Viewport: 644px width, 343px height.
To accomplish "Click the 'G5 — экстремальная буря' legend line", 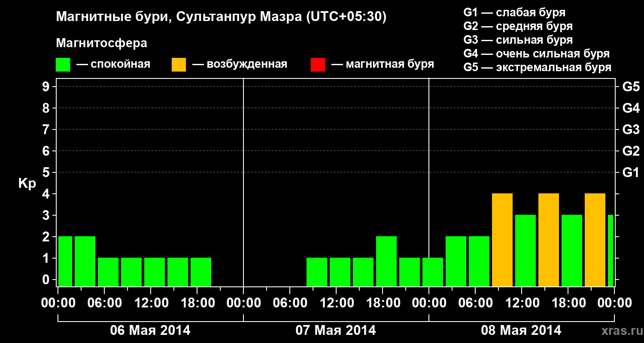I will [x=537, y=67].
